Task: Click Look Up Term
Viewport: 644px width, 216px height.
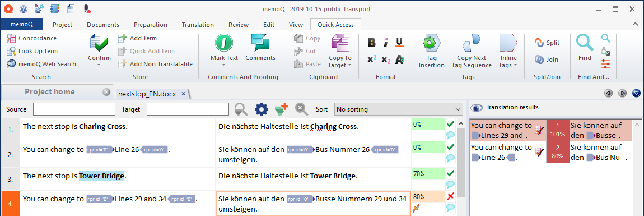Action: (31, 51)
